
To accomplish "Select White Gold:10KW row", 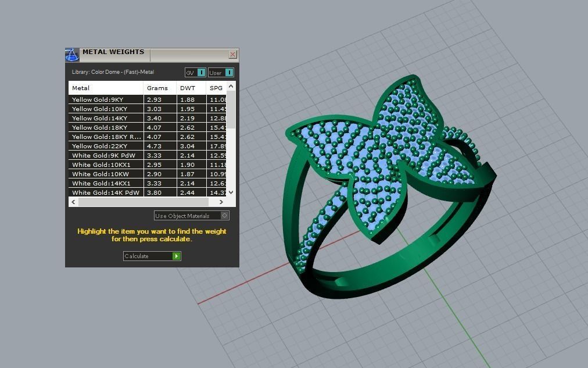I will click(x=148, y=174).
